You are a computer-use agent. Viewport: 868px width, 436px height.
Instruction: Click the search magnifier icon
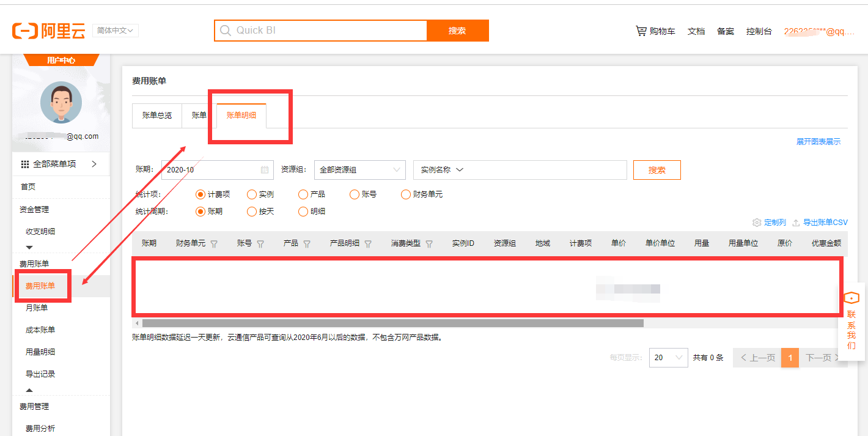click(226, 31)
